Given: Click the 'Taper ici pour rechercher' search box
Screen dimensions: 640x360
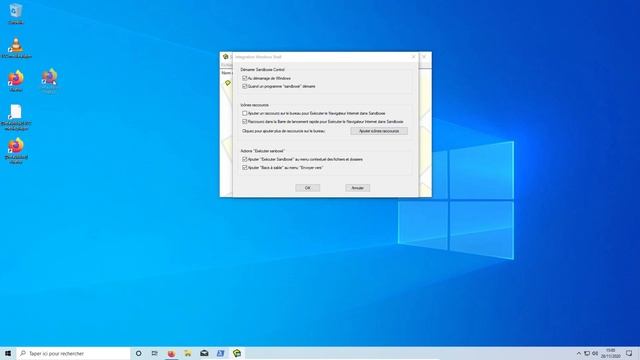Looking at the screenshot, I should 73,353.
